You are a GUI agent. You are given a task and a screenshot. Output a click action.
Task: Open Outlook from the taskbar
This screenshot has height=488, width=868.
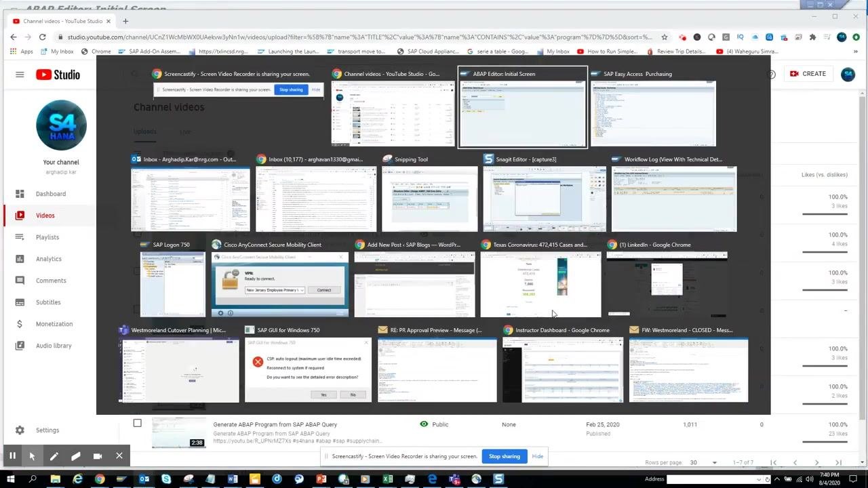144,479
